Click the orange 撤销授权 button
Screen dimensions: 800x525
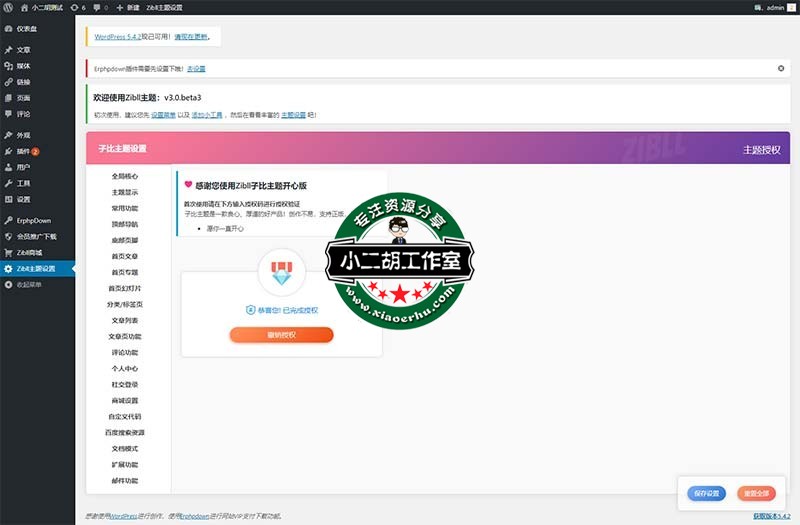(281, 335)
